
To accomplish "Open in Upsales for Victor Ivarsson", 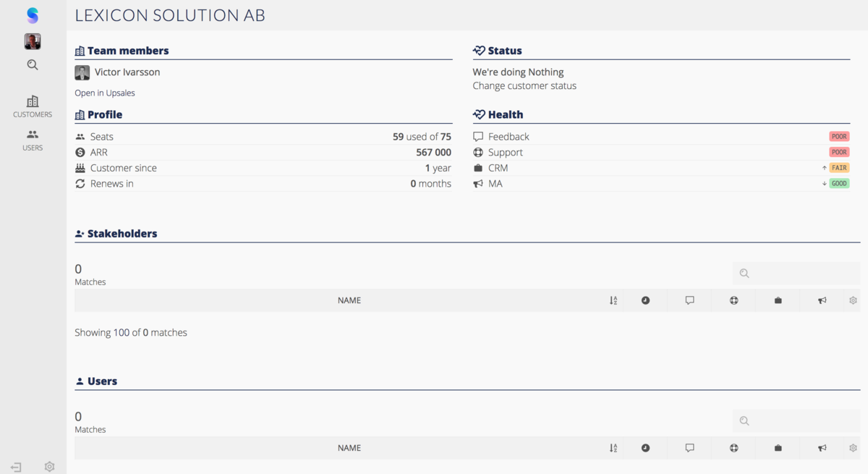I will [x=104, y=93].
